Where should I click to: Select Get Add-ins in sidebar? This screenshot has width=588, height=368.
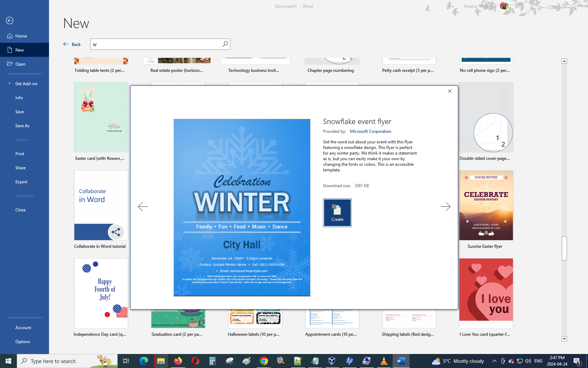click(26, 84)
